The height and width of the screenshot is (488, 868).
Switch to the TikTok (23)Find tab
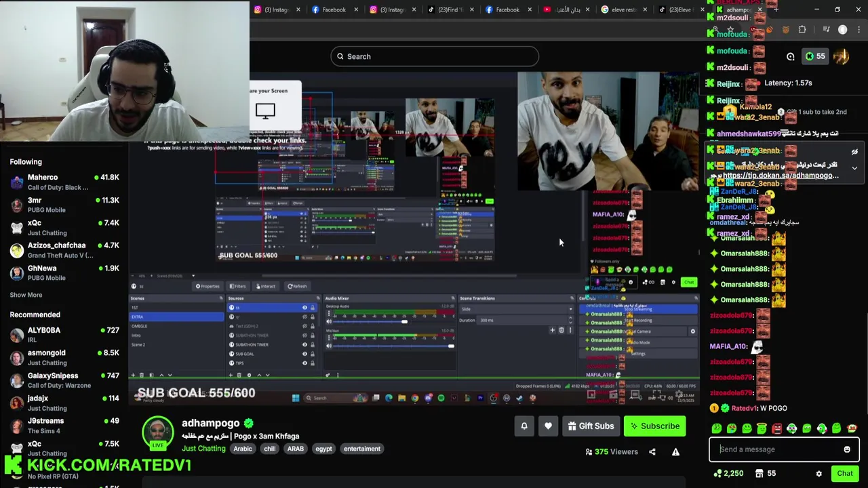pyautogui.click(x=450, y=9)
